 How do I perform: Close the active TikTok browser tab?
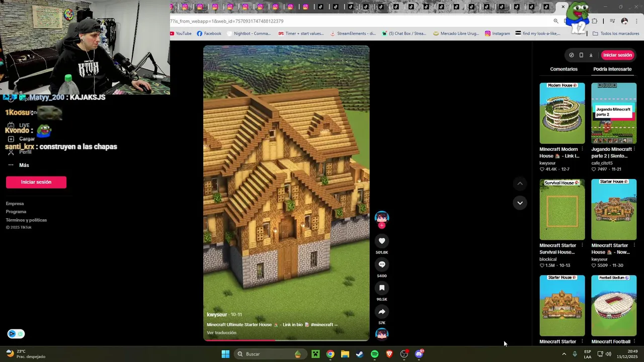pyautogui.click(x=563, y=7)
